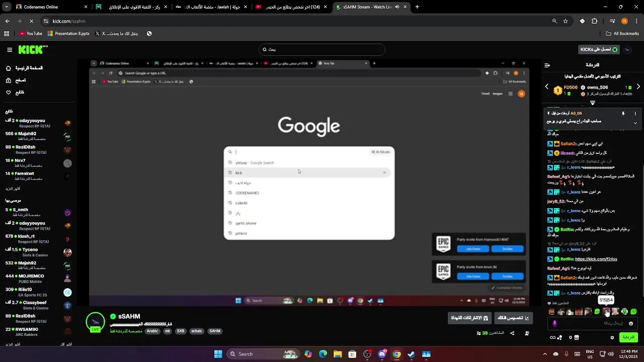This screenshot has height=362, width=644.
Task: Expand the show more link under Following
Action: coord(12,189)
